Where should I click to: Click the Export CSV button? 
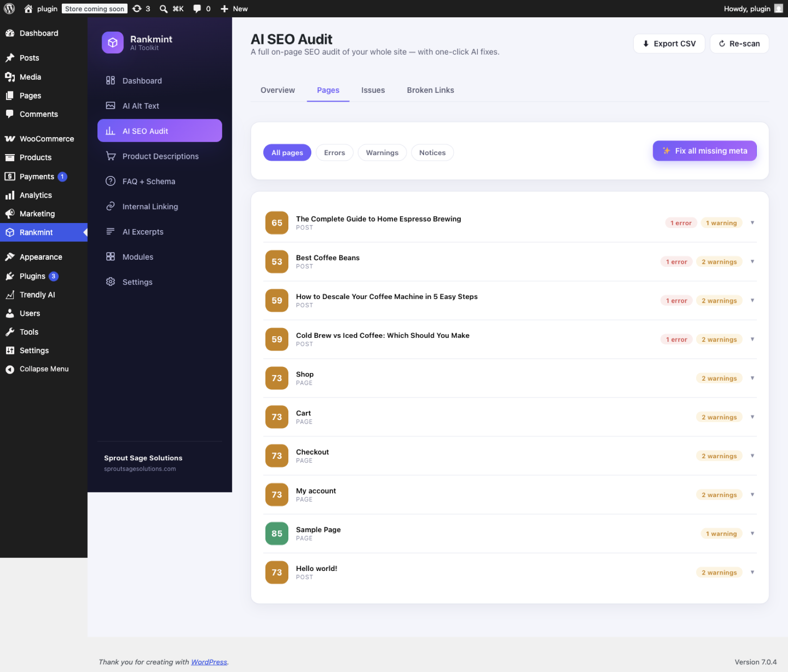[669, 44]
